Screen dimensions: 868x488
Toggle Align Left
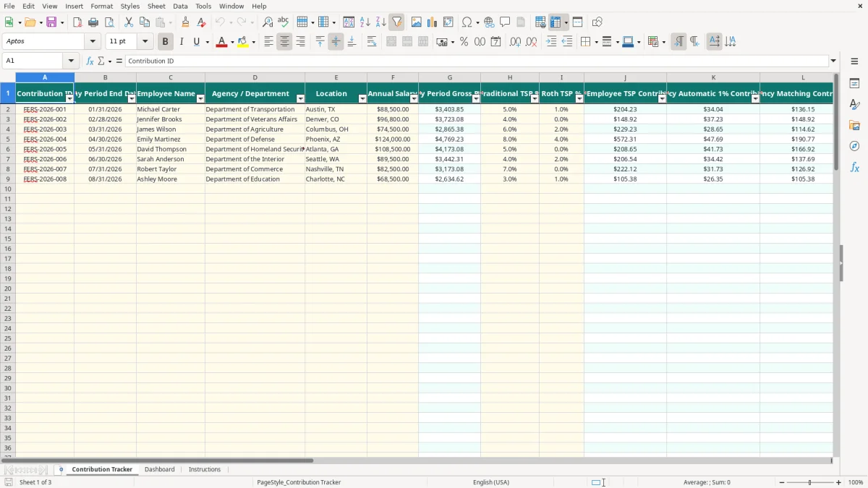[268, 42]
